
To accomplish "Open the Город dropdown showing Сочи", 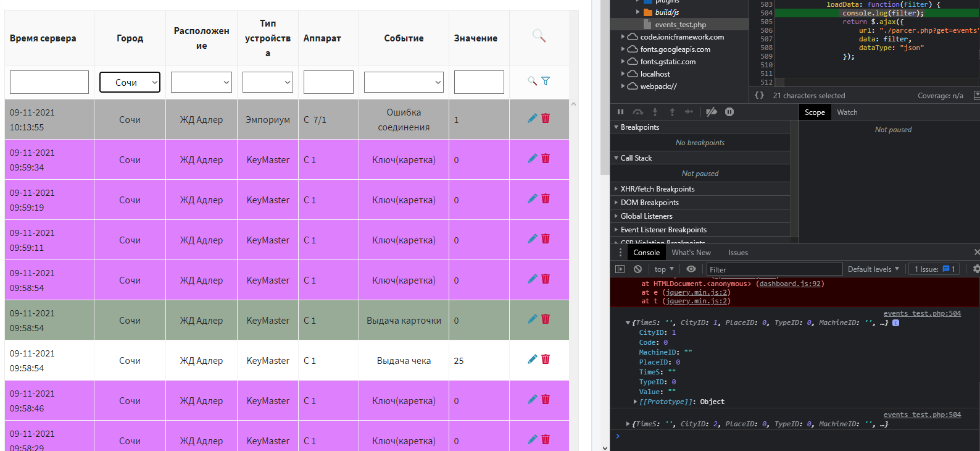I will pos(130,82).
